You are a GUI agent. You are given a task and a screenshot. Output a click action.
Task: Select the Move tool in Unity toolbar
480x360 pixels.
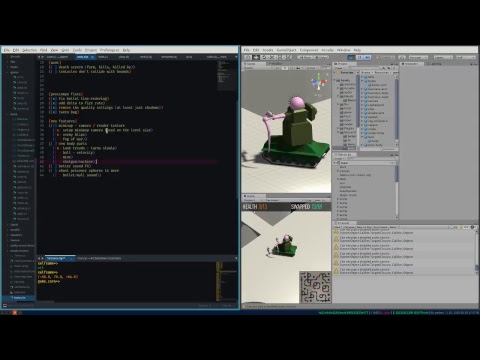click(x=256, y=57)
